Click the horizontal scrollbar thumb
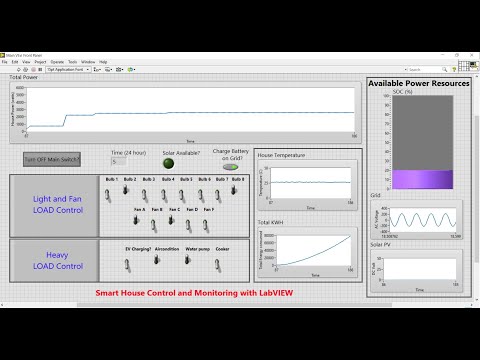This screenshot has height=360, width=480. (x=234, y=305)
